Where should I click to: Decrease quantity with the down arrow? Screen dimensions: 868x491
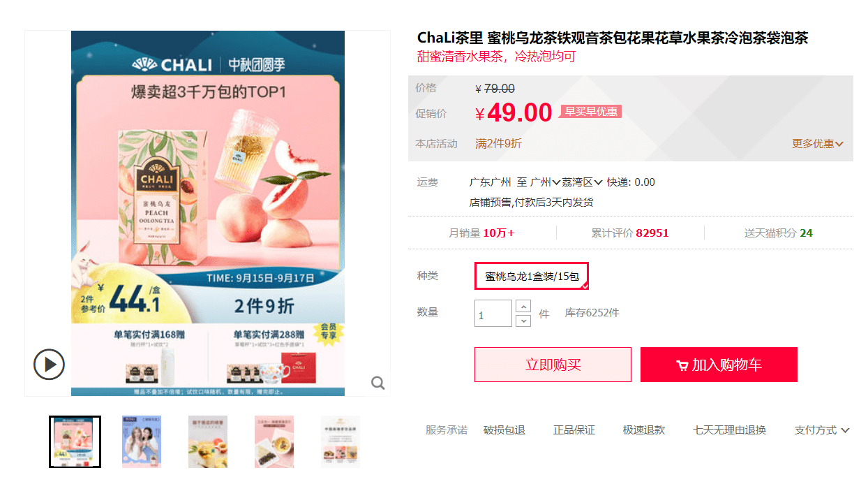pyautogui.click(x=523, y=321)
